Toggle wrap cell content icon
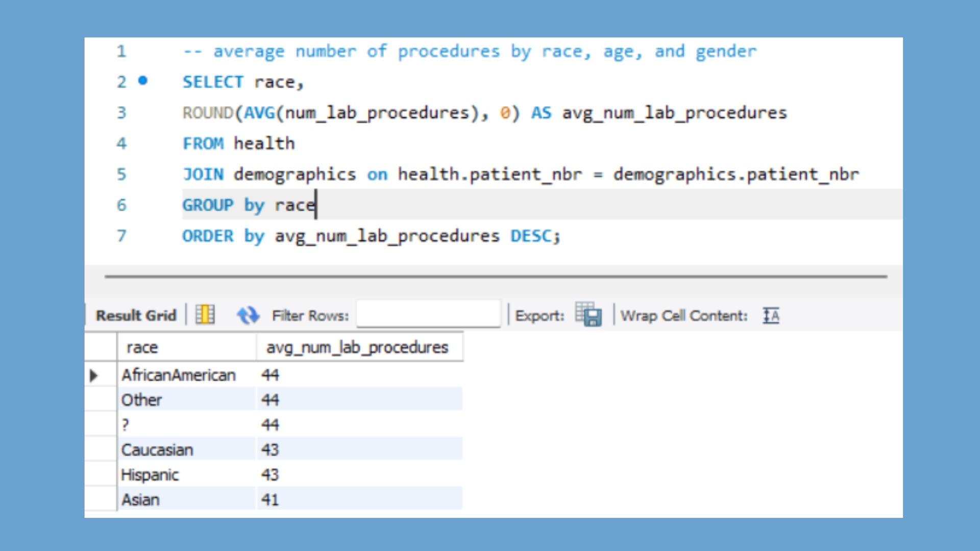The width and height of the screenshot is (980, 551). (771, 315)
